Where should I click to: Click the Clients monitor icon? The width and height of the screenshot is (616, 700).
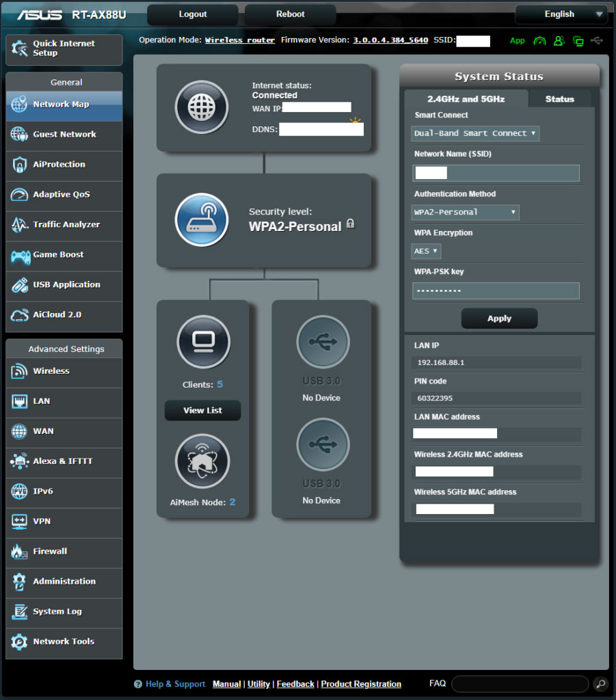[203, 342]
